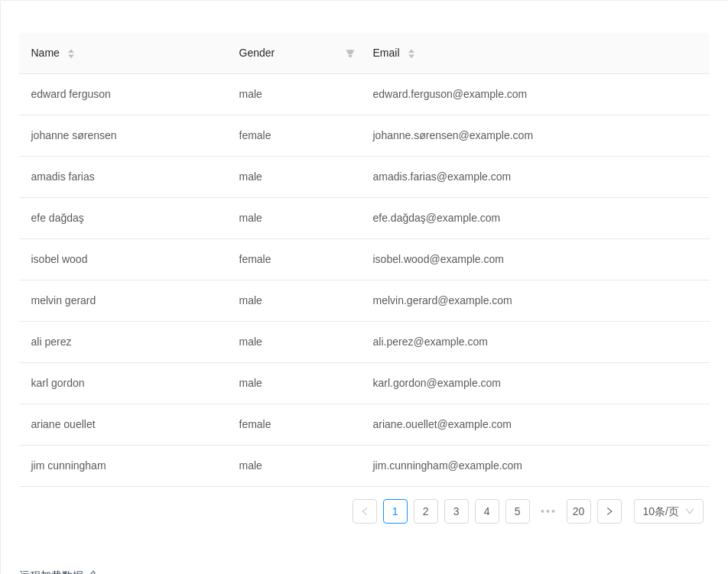Jump ahead using the pagination ellipsis
728x574 pixels.
[x=548, y=511]
